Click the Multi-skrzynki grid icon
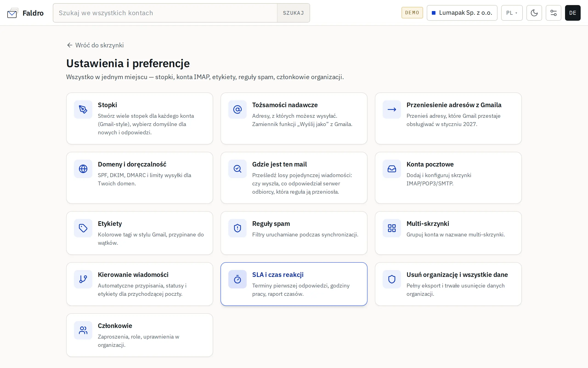Image resolution: width=588 pixels, height=368 pixels. (x=392, y=228)
